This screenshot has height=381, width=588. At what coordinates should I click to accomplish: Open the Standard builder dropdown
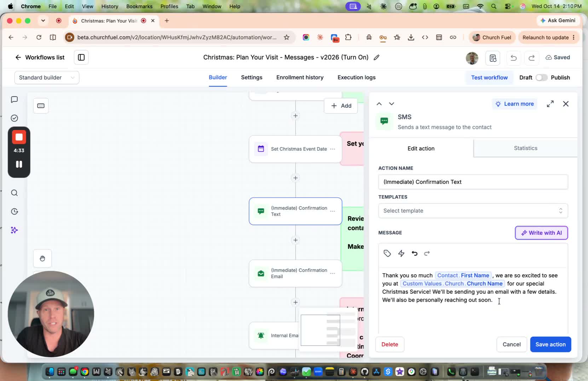click(47, 77)
